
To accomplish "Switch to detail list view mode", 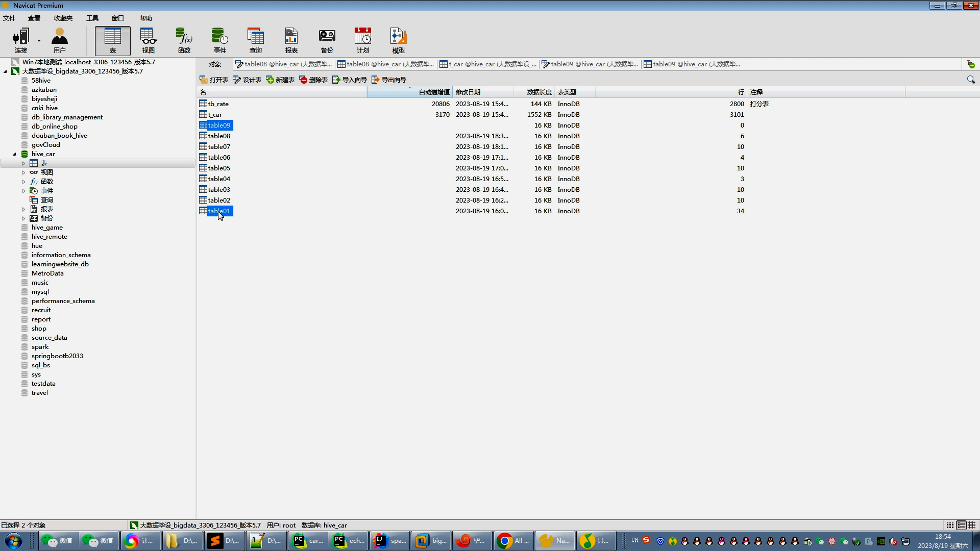I will tap(961, 525).
